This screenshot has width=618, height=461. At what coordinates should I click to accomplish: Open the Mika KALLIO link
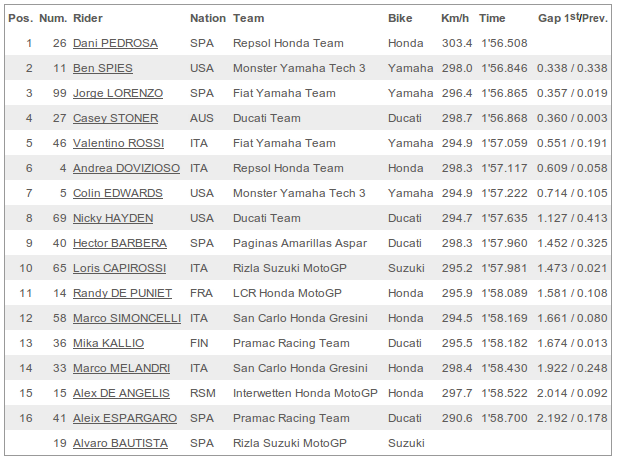click(108, 343)
